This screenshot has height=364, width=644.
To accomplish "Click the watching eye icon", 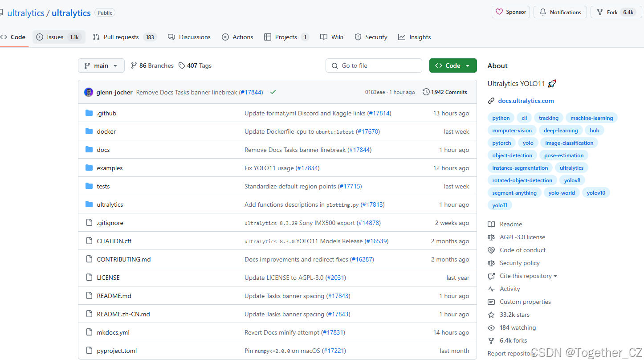I will point(491,327).
